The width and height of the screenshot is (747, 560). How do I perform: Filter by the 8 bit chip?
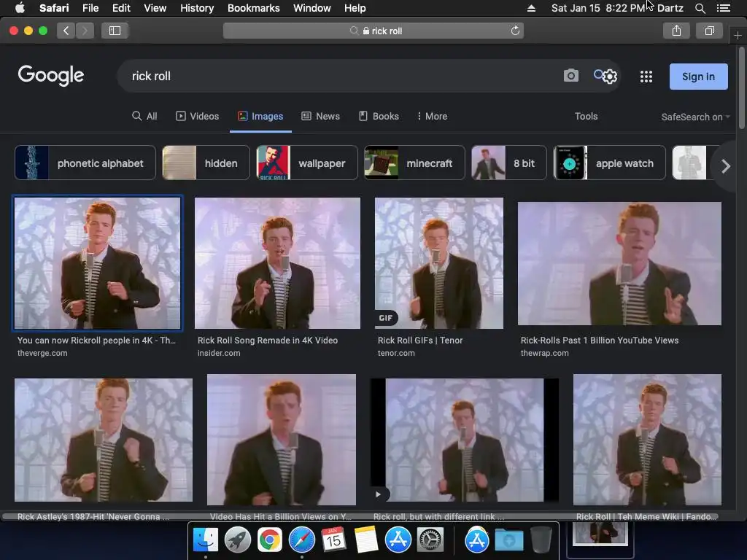(x=508, y=163)
